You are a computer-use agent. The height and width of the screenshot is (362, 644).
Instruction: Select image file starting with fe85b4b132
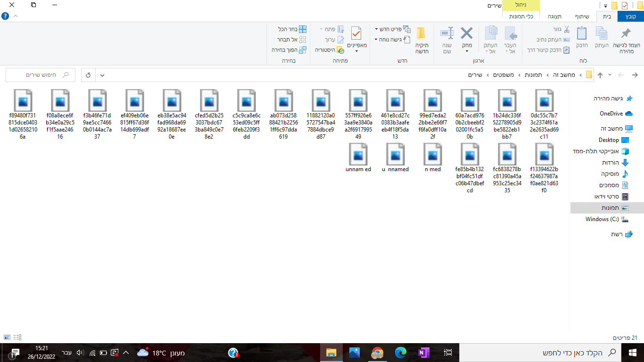tap(470, 168)
